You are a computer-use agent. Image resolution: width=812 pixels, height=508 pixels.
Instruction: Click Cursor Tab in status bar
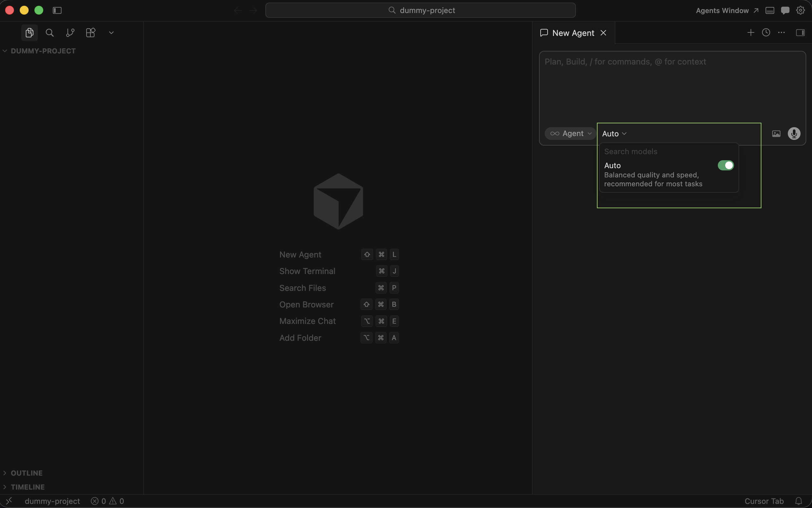764,501
